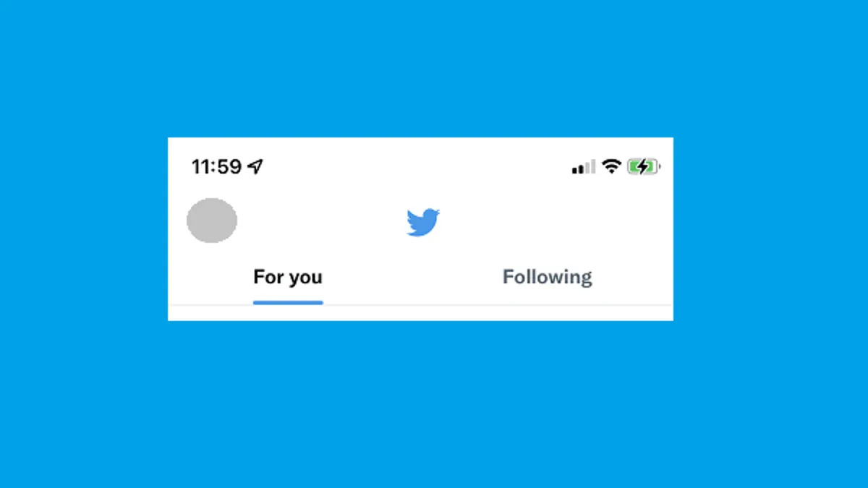Click the blue background right of the panel
Screen dimensions: 868x488
(770, 229)
